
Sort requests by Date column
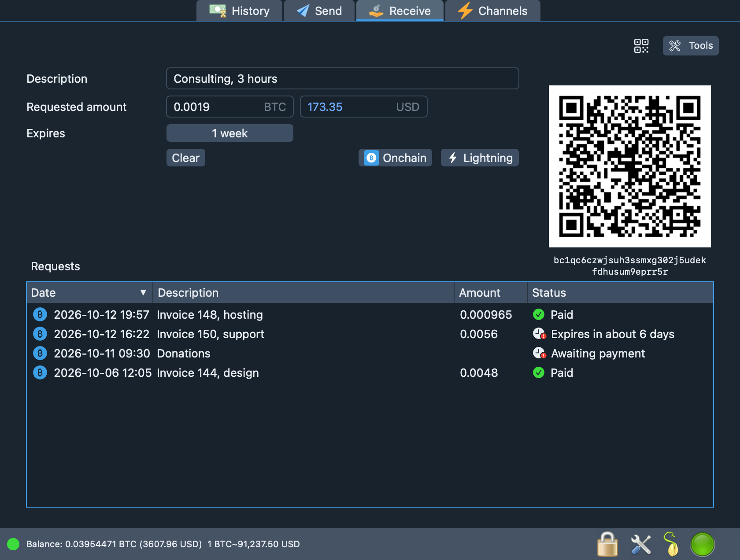pyautogui.click(x=89, y=293)
